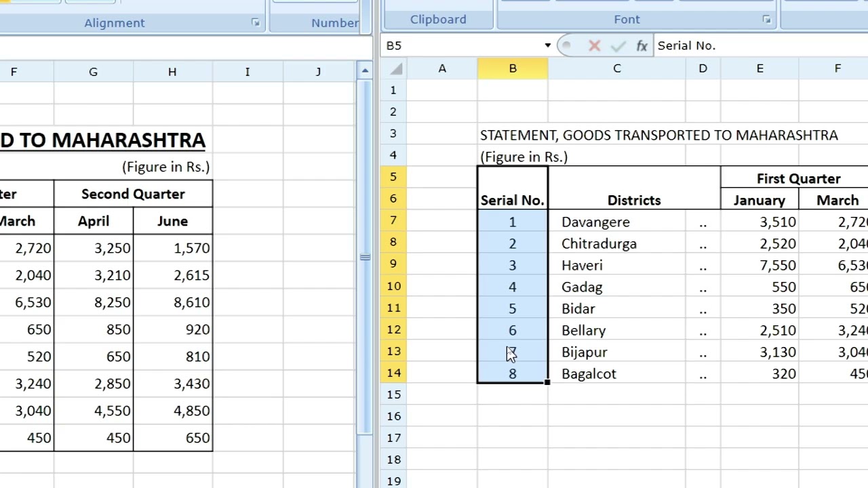Select the Bellary district cell

tap(617, 330)
